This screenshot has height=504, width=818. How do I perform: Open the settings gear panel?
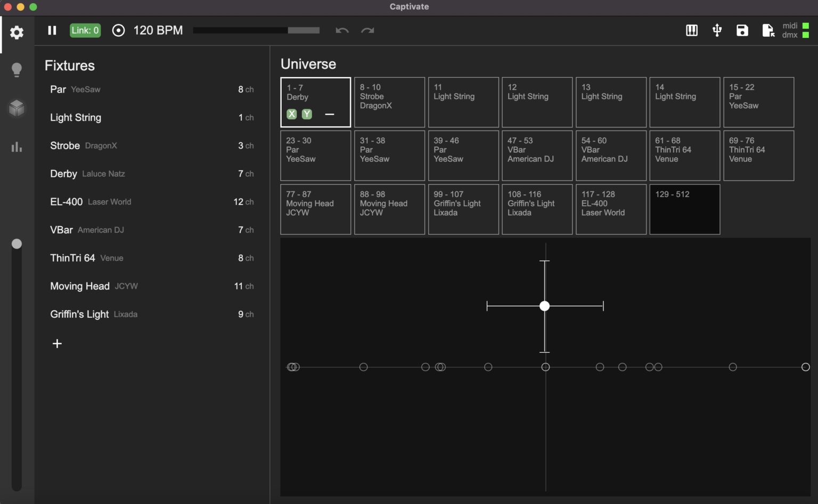click(17, 32)
